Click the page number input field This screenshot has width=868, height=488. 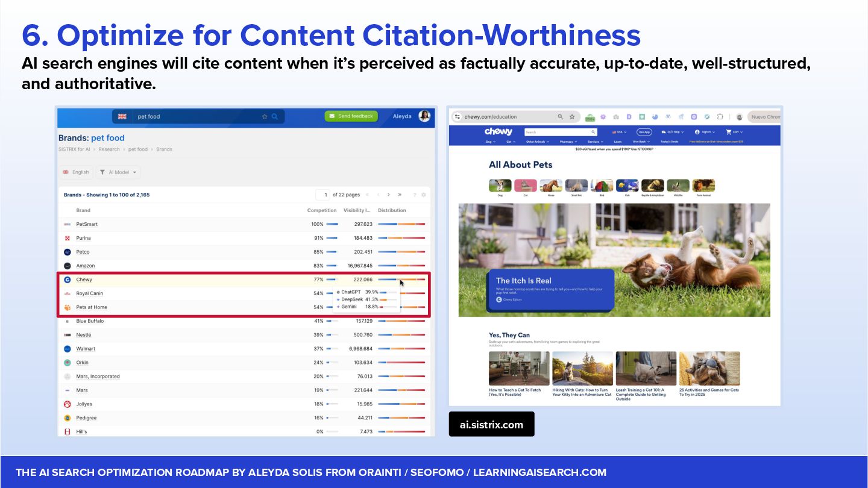[323, 195]
